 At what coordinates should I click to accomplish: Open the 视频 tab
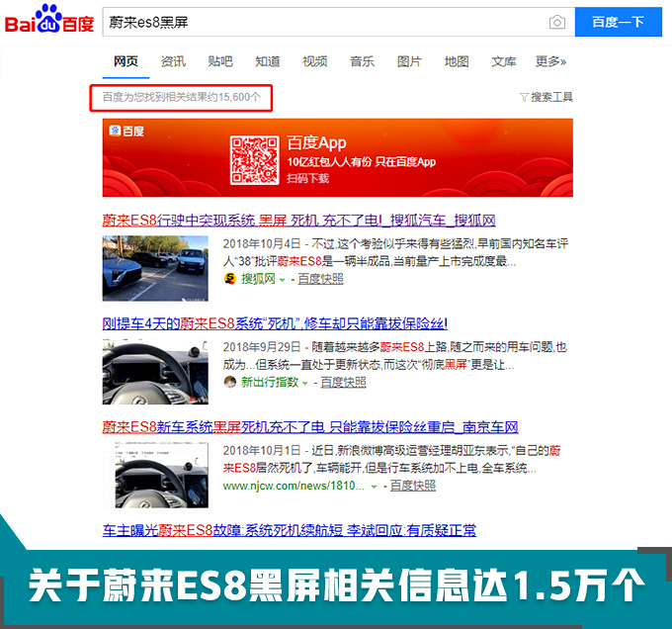[x=315, y=61]
